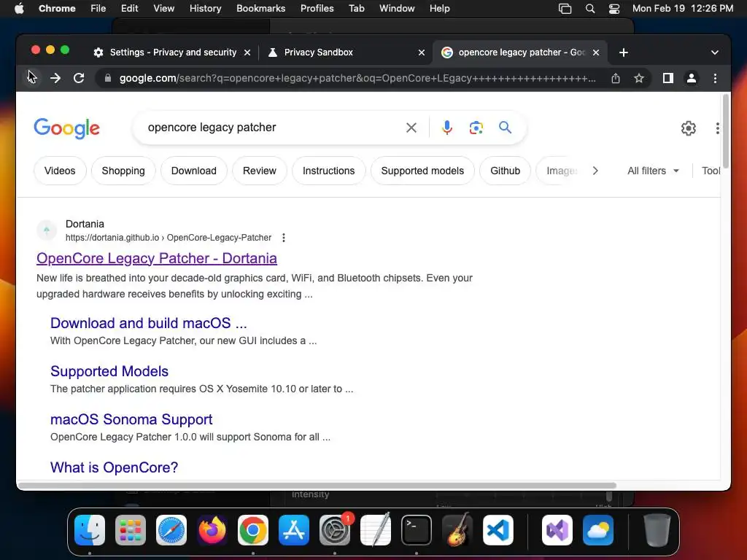Screen dimensions: 747x560
Task: Go to Google homepage via logo
Action: [x=66, y=128]
